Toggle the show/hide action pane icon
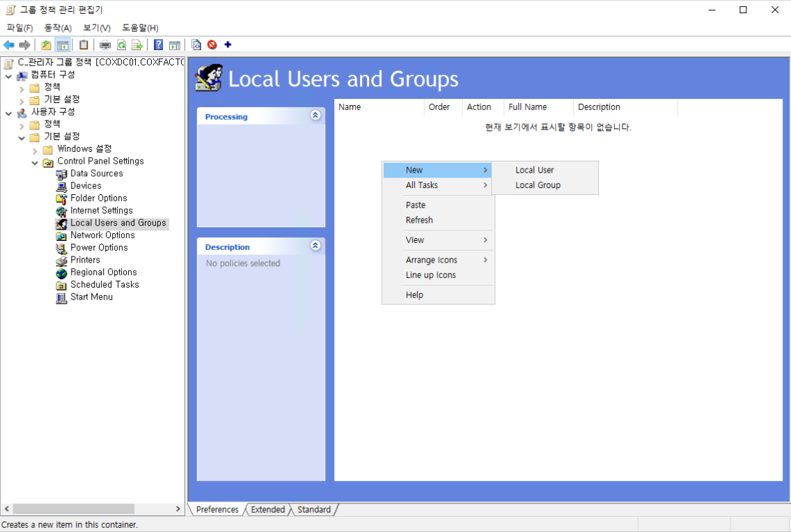 (x=175, y=45)
